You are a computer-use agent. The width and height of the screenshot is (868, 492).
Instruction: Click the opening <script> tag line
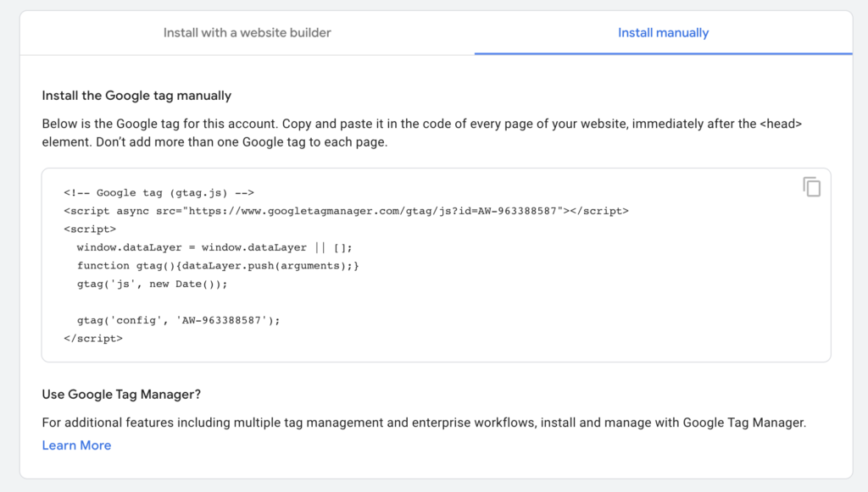[90, 229]
